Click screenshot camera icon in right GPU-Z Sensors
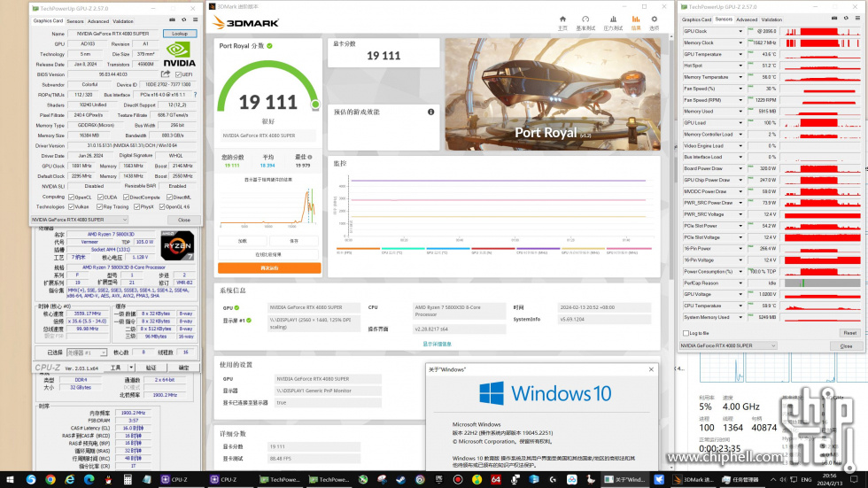 (834, 19)
